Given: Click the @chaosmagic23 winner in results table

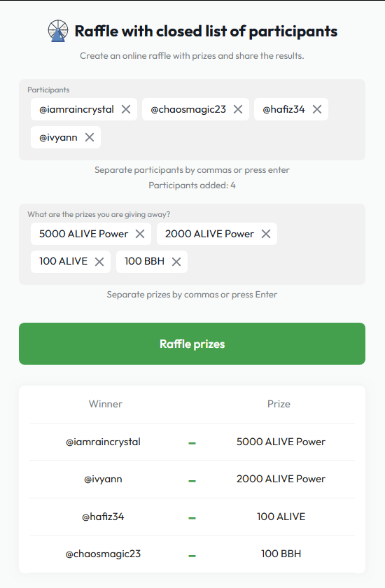Looking at the screenshot, I should [x=103, y=554].
